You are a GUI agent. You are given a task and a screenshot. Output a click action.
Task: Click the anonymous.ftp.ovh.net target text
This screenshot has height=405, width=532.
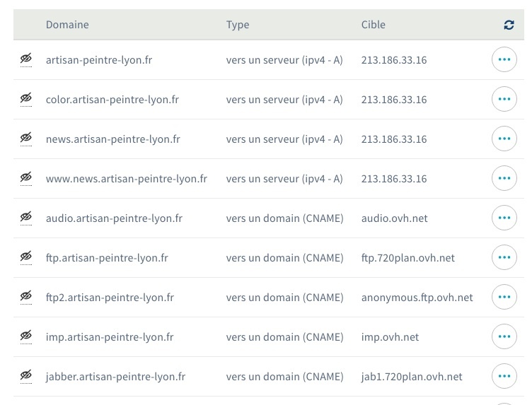417,298
